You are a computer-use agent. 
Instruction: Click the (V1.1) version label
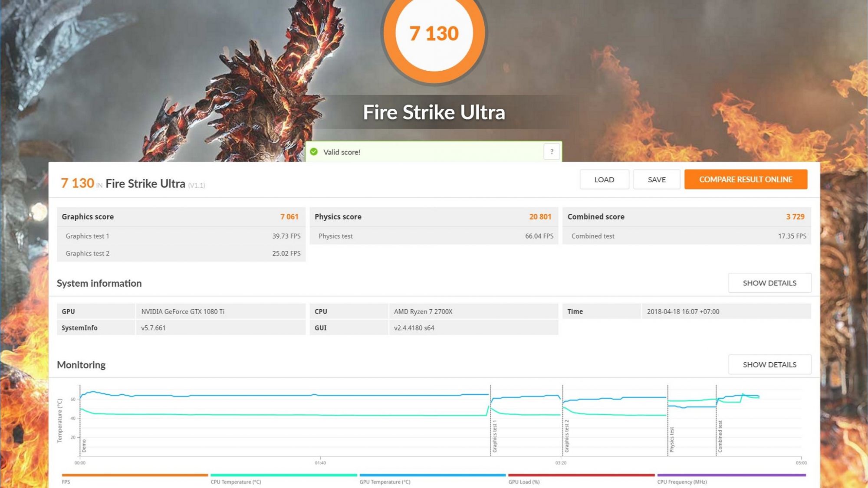197,185
